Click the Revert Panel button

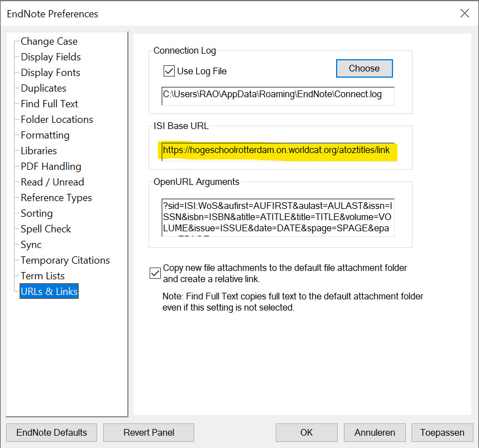[149, 432]
